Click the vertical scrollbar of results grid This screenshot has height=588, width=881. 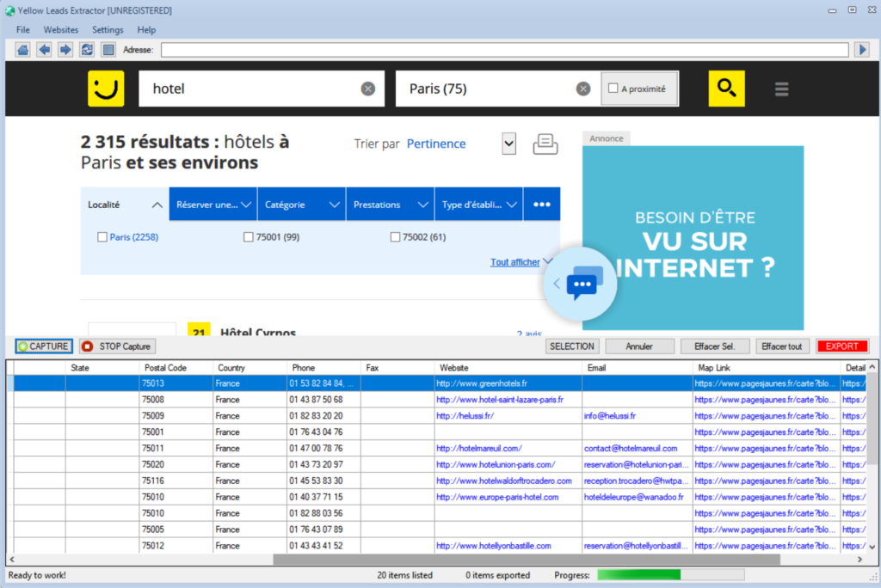click(872, 419)
